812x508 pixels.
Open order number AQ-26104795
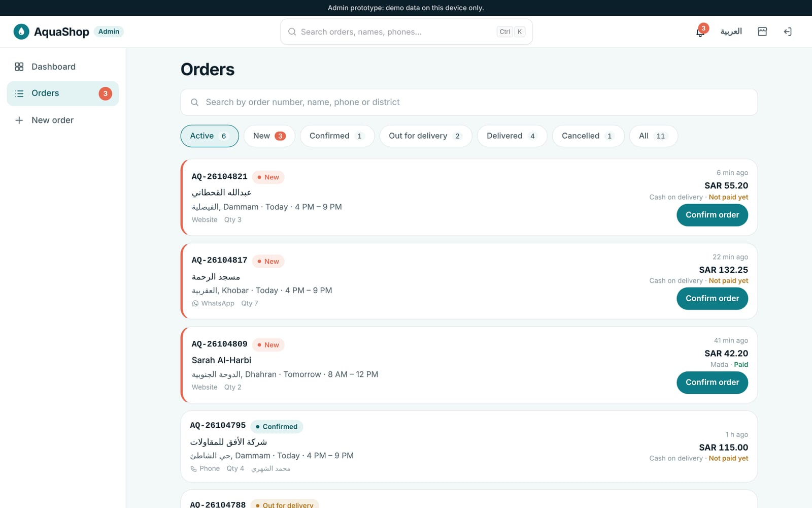(218, 425)
